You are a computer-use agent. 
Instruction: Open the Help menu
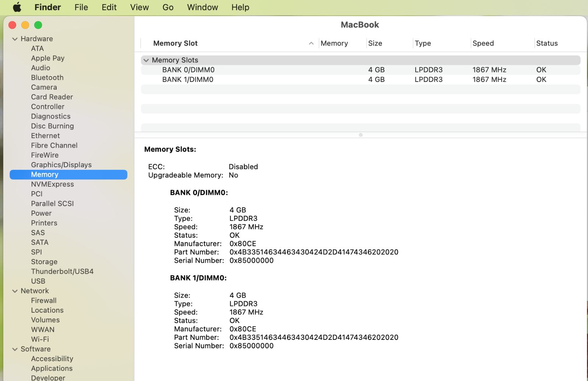click(x=240, y=7)
